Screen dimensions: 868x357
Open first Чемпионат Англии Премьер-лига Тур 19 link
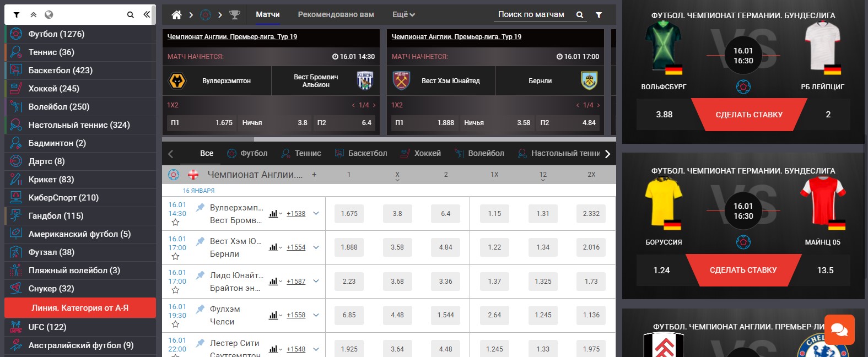(232, 37)
